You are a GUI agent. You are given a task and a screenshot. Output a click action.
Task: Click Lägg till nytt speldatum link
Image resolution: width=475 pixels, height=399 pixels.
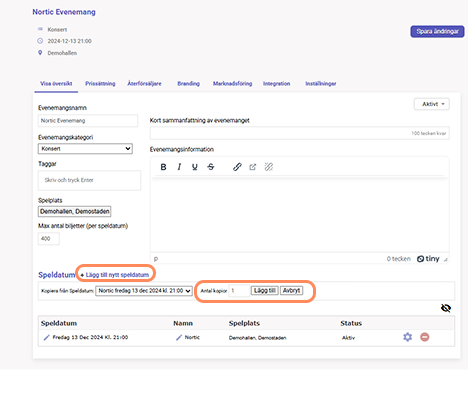(117, 275)
